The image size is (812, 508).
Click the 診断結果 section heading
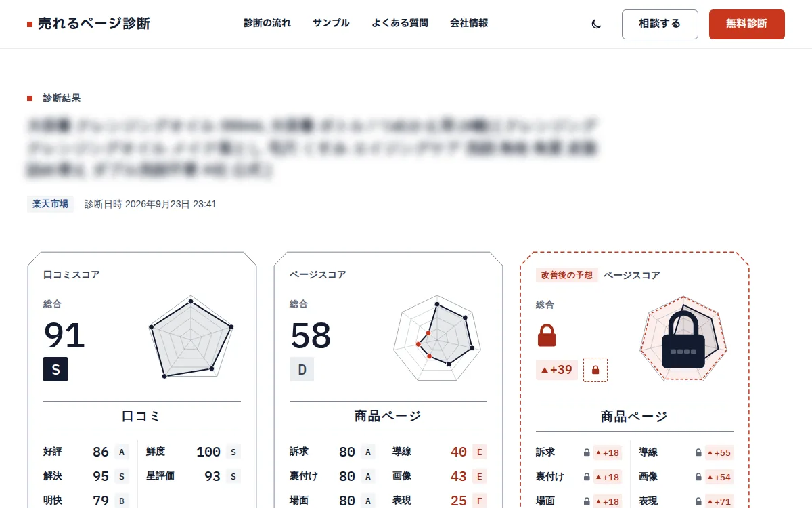(62, 98)
